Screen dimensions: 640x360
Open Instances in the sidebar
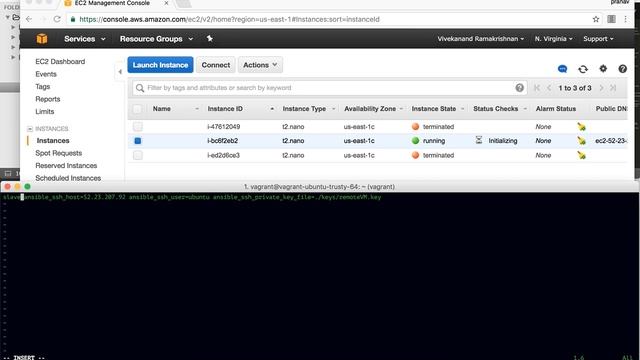click(53, 140)
